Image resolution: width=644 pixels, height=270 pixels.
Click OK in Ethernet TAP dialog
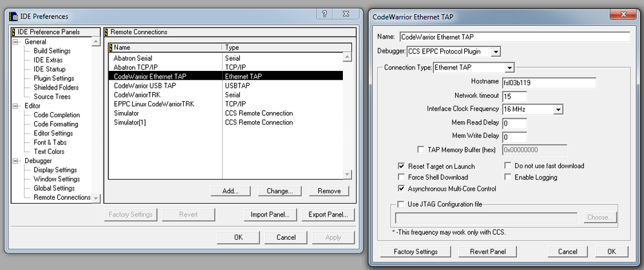click(612, 251)
